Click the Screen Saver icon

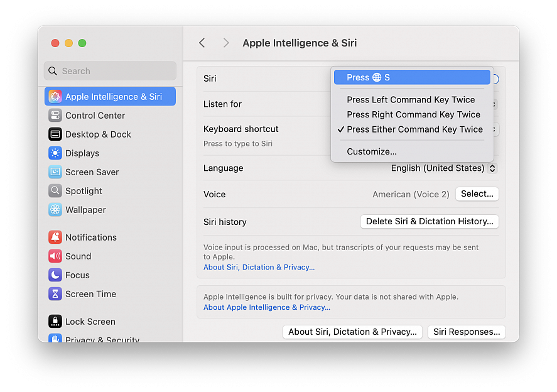point(55,172)
